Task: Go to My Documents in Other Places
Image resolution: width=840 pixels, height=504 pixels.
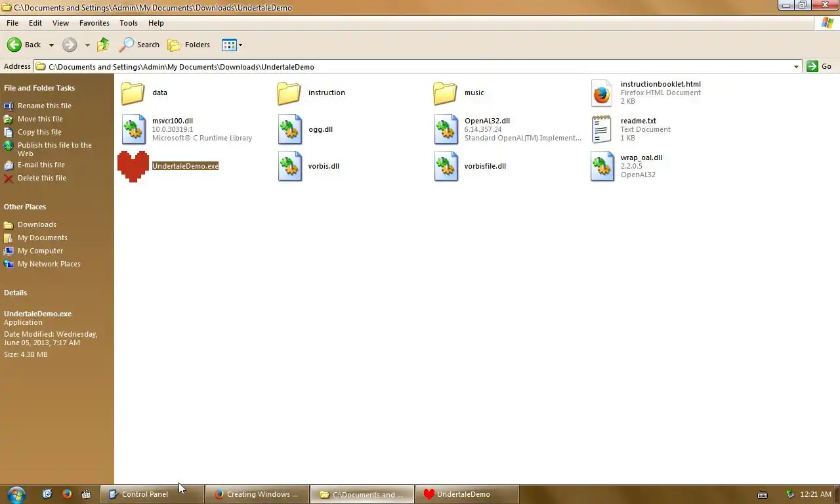Action: [x=43, y=238]
